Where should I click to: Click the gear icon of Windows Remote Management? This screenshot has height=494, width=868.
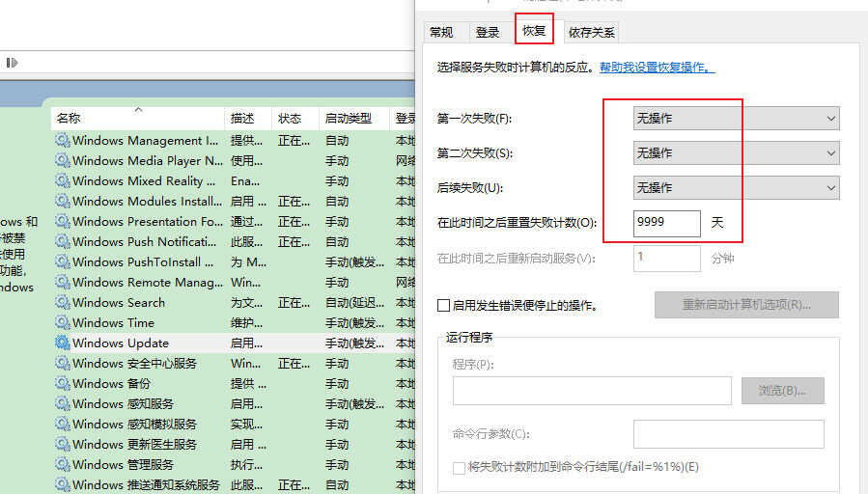63,282
